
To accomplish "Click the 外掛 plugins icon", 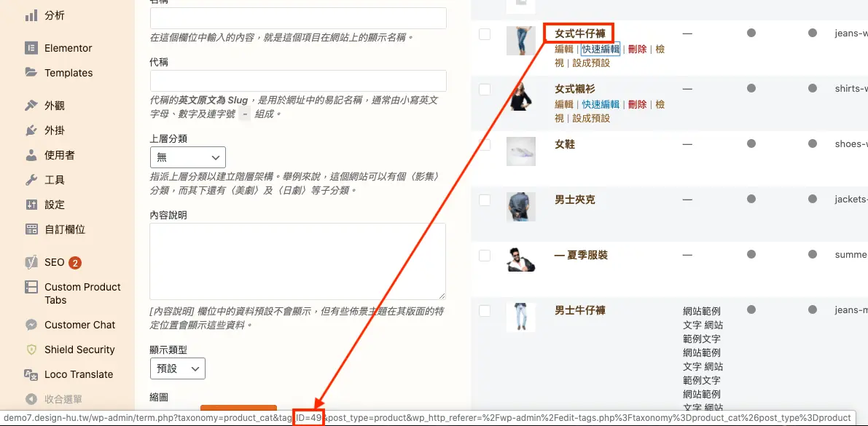I will pos(31,130).
